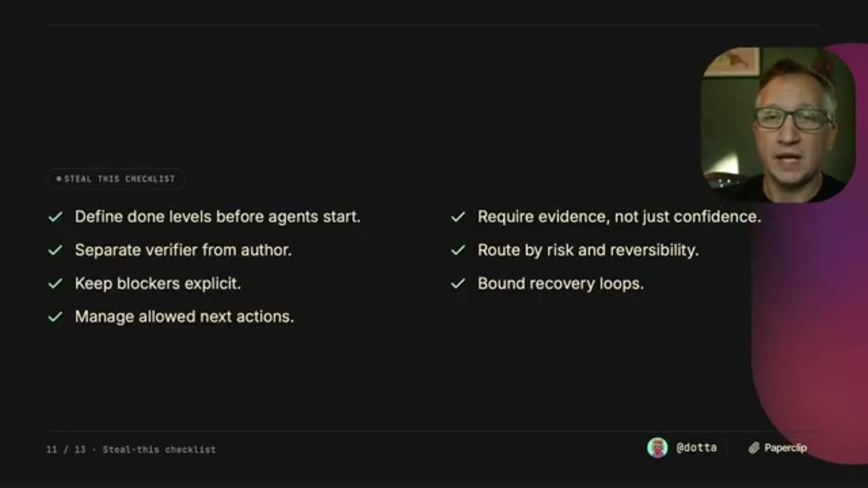This screenshot has width=868, height=488.
Task: Click the Steal-this checklist footer title
Action: [159, 449]
